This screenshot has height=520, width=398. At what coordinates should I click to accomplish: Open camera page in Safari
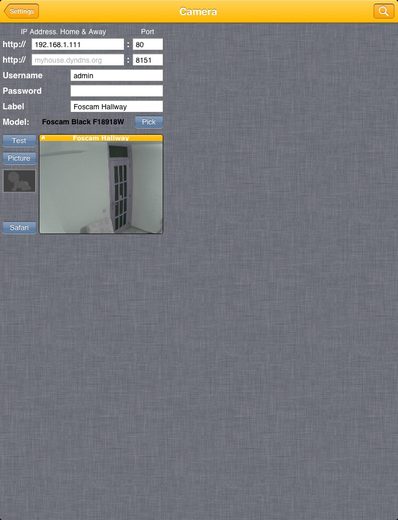(x=19, y=228)
